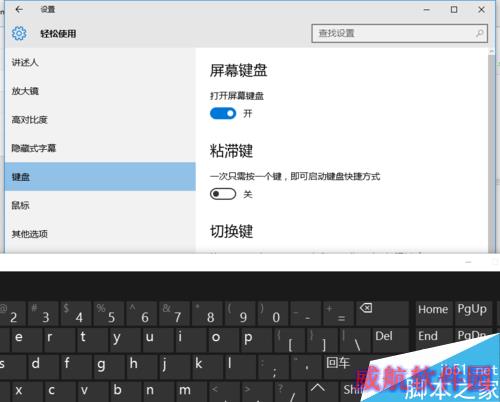Turn off the on-screen keyboard toggle

pos(223,114)
